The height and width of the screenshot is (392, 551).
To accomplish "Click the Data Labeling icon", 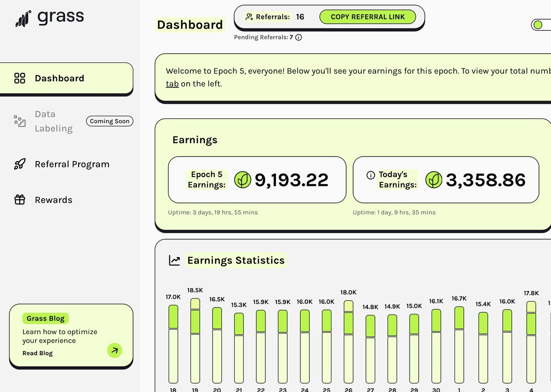I will point(20,121).
